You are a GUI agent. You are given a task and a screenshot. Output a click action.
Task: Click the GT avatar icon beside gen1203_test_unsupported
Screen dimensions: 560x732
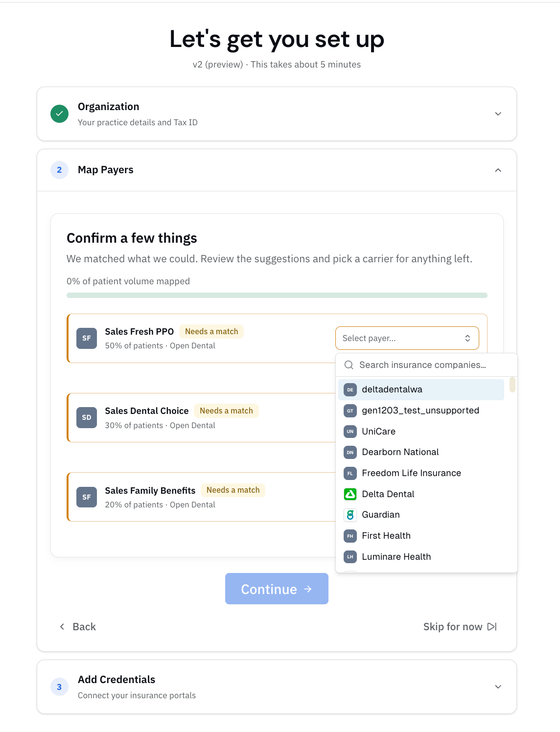[x=350, y=411]
